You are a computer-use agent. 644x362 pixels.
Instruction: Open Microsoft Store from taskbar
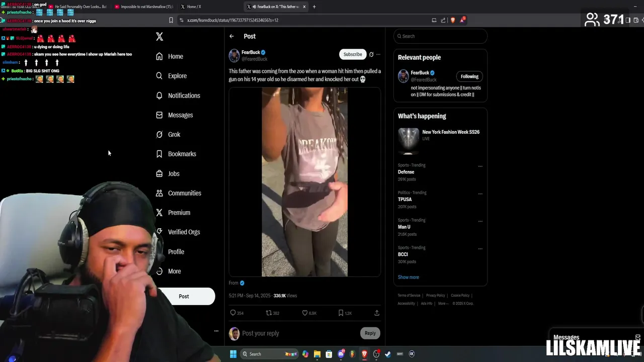[x=329, y=354]
